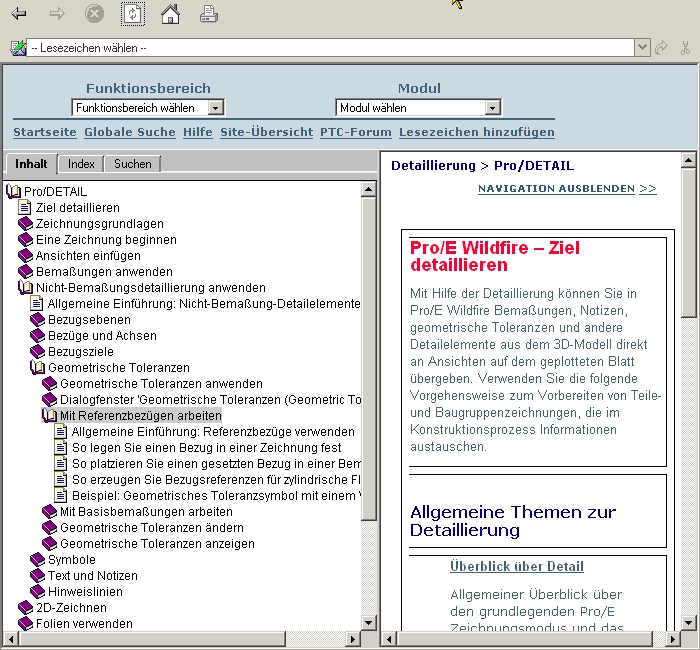This screenshot has width=700, height=650.
Task: Expand Geometrische Toleranzen anwenden book icon
Action: point(50,383)
